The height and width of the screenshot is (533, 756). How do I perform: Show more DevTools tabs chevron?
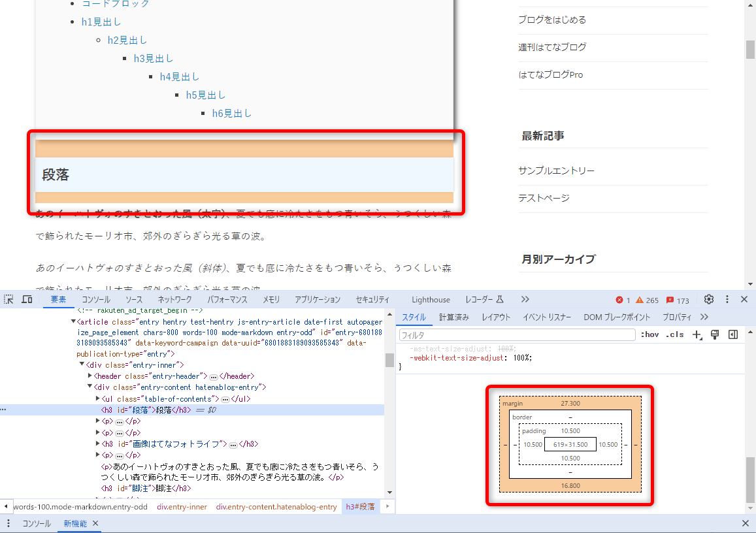click(x=525, y=299)
